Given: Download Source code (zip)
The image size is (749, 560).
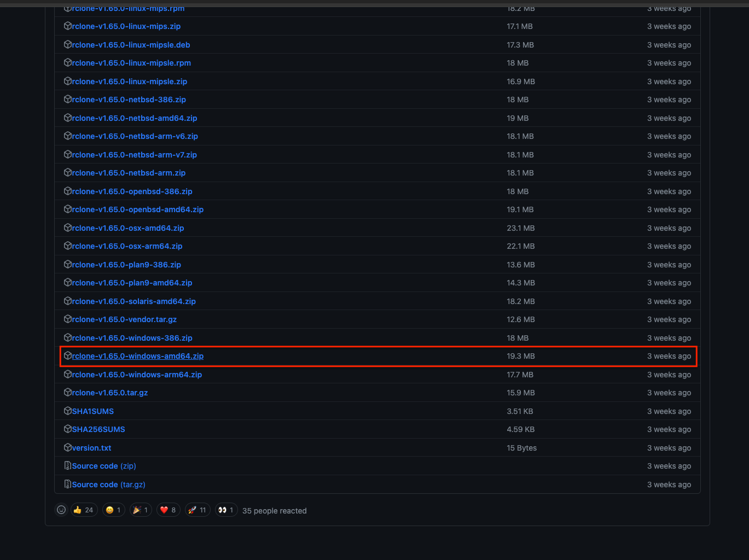Looking at the screenshot, I should click(104, 466).
